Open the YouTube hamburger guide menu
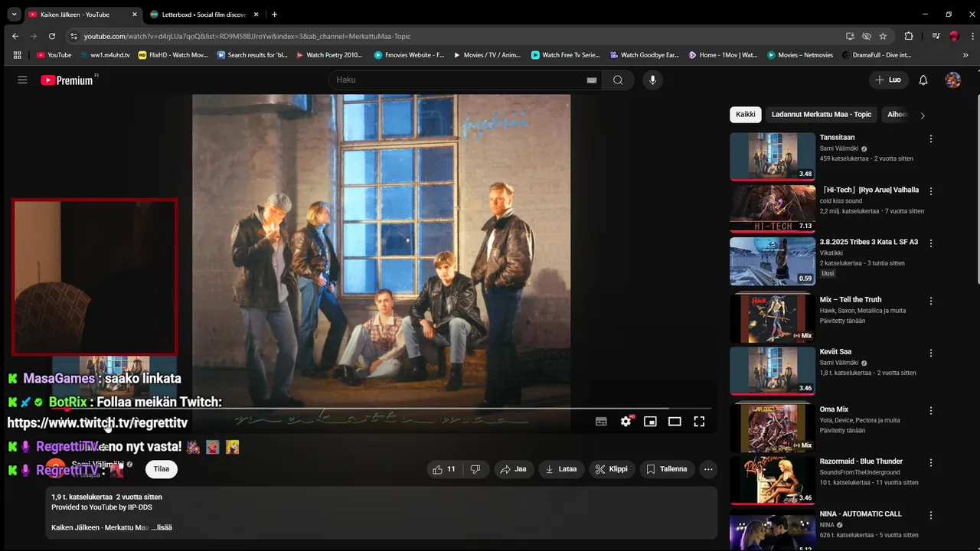Screen dimensions: 980x551 tap(22, 80)
